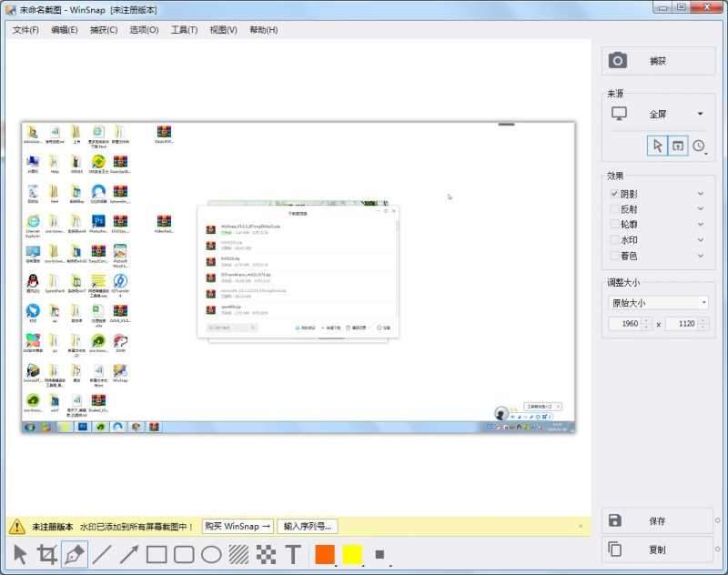This screenshot has width=728, height=575.
Task: Choose the ellipse shape tool
Action: click(211, 555)
